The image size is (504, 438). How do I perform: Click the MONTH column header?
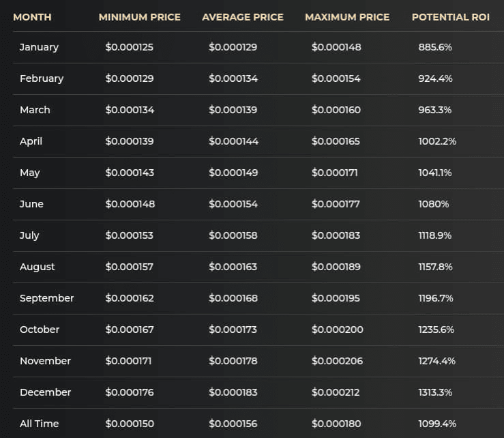pos(32,17)
